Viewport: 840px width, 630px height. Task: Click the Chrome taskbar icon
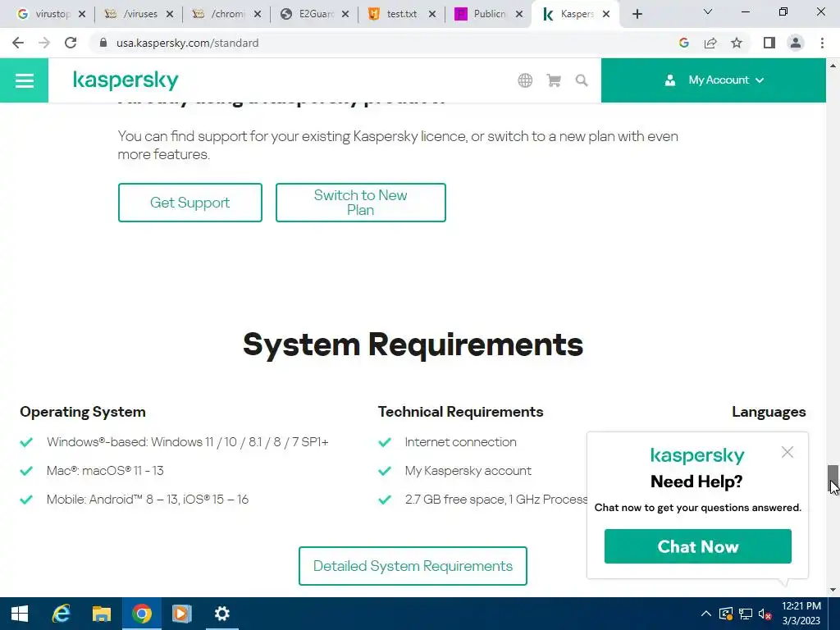pyautogui.click(x=141, y=614)
